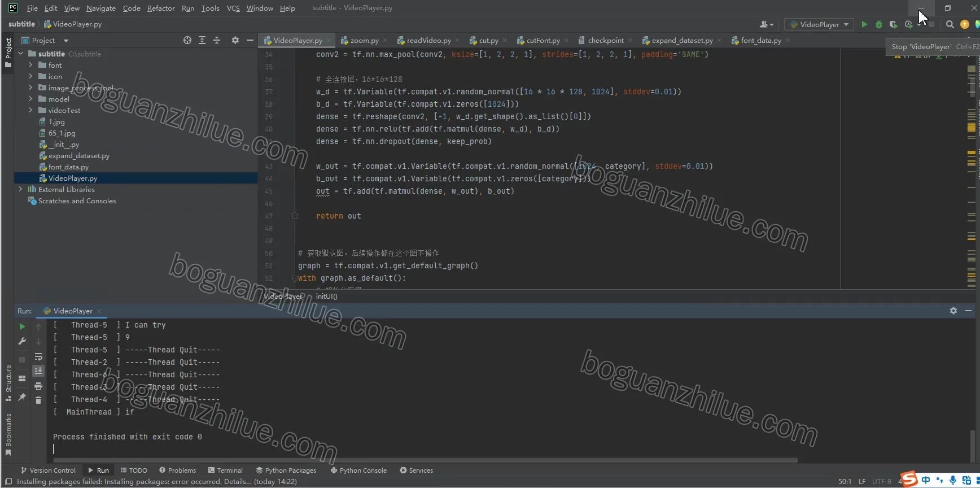Open VideoPlayer run configuration dropdown
The height and width of the screenshot is (488, 980).
(819, 24)
